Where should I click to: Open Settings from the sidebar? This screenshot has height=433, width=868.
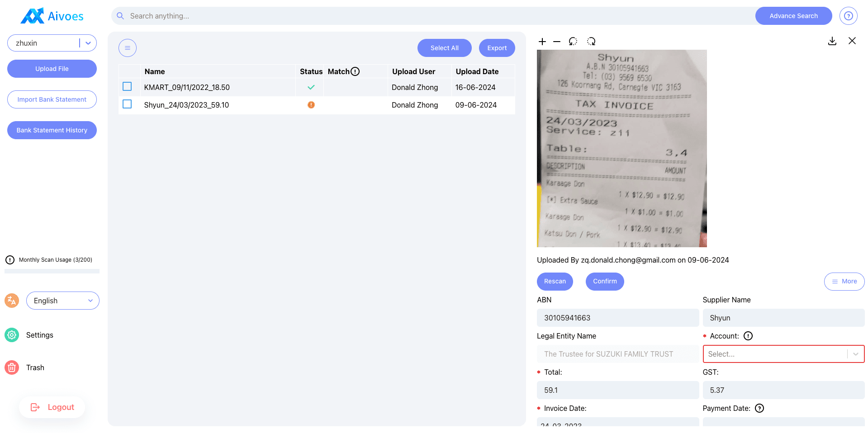click(x=39, y=335)
